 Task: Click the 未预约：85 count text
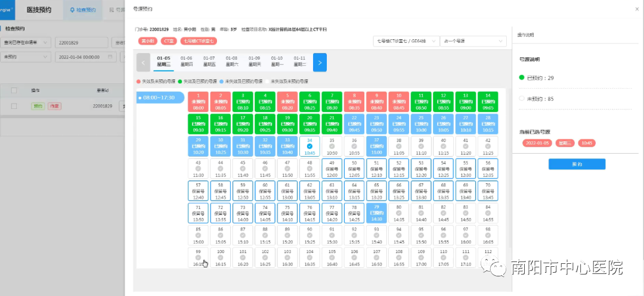[540, 98]
